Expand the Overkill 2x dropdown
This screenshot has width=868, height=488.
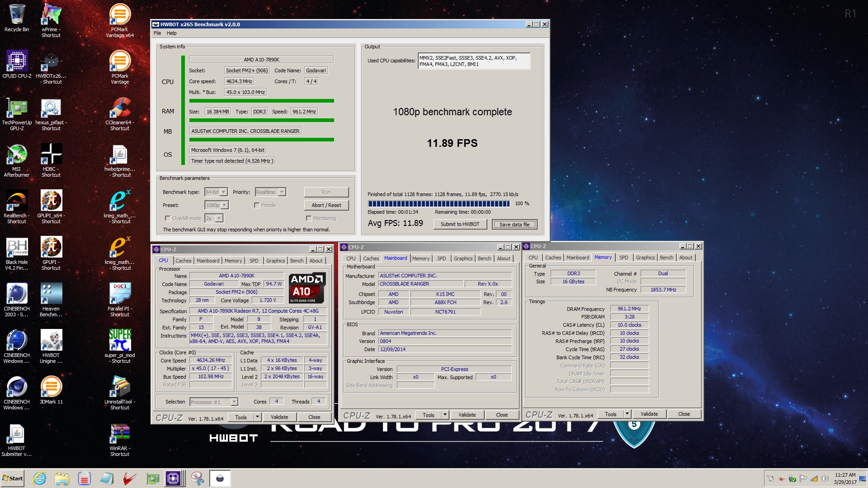(219, 218)
